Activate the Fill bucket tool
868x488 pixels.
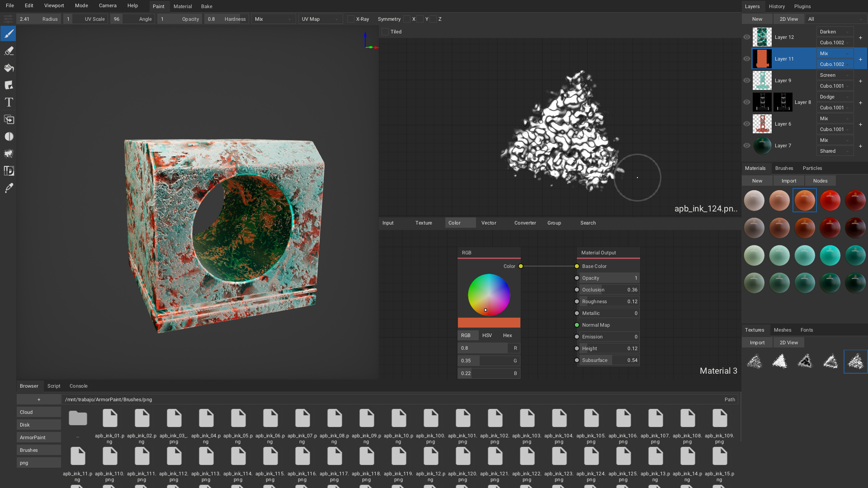click(8, 68)
